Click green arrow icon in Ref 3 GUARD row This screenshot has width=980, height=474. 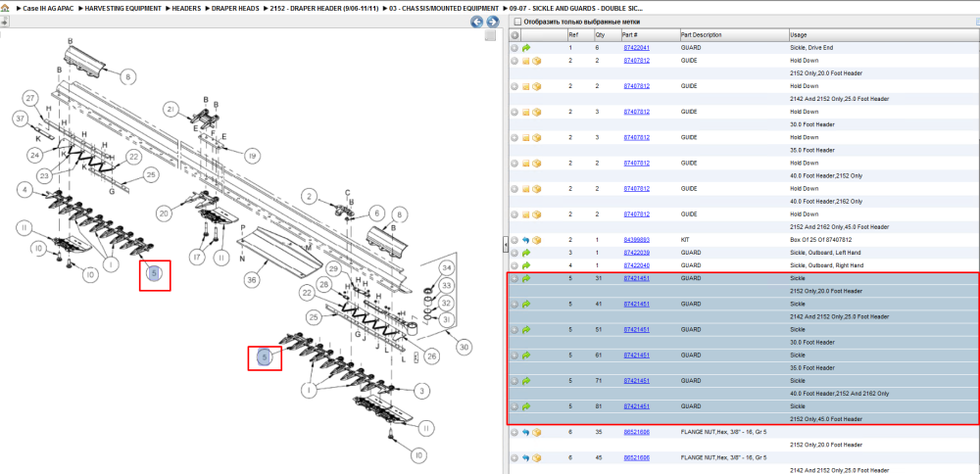click(525, 253)
